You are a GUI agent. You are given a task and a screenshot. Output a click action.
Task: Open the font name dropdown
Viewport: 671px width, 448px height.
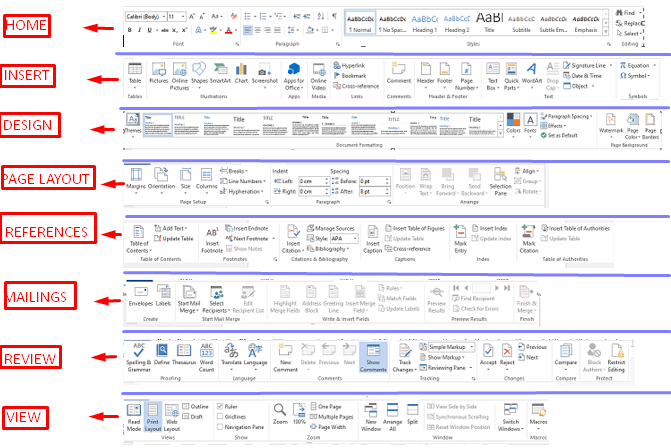click(x=164, y=17)
